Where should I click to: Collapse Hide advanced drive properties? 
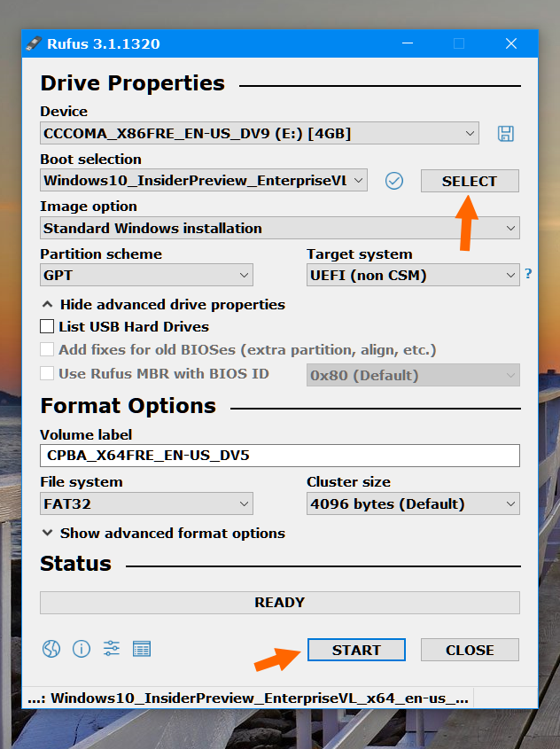tap(164, 305)
